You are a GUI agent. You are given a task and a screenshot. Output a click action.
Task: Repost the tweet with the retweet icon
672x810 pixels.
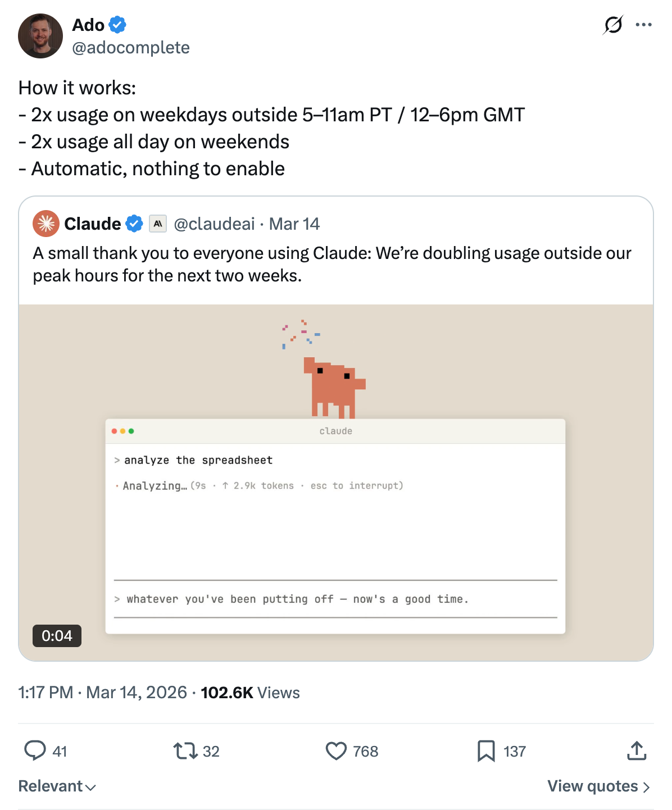185,750
